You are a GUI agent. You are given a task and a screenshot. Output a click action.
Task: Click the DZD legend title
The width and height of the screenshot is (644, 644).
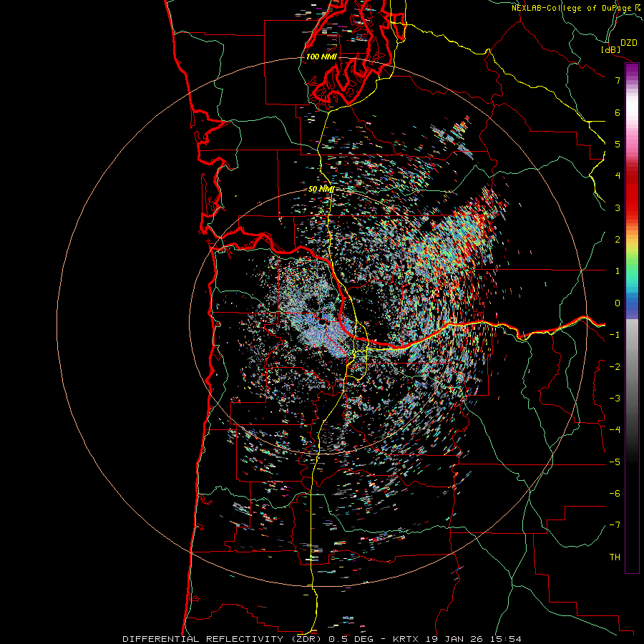[628, 43]
